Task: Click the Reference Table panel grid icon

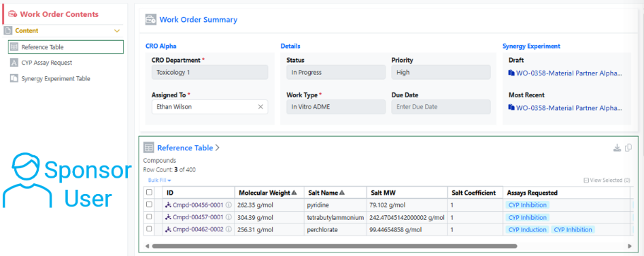Action: tap(148, 147)
